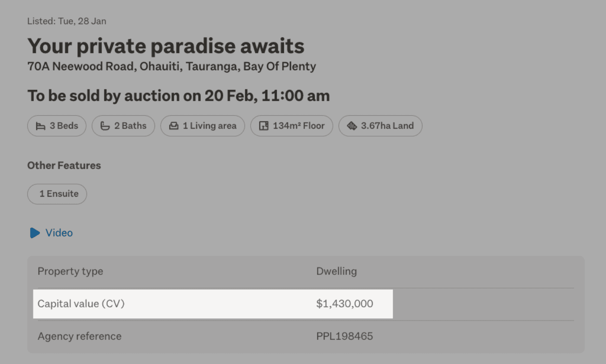The width and height of the screenshot is (606, 364).
Task: Select the highlighted Capital value row
Action: (213, 303)
